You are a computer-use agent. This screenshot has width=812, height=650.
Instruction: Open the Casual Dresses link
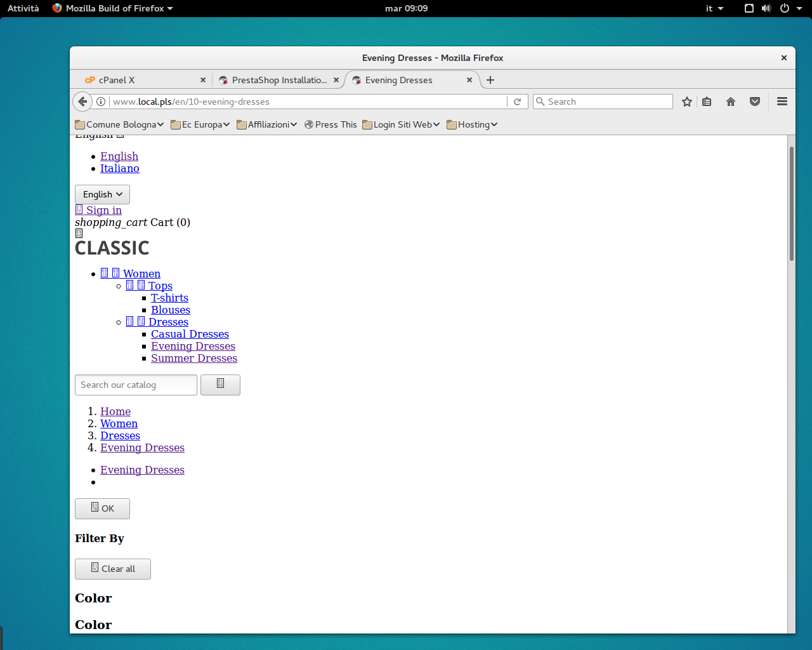pos(190,334)
